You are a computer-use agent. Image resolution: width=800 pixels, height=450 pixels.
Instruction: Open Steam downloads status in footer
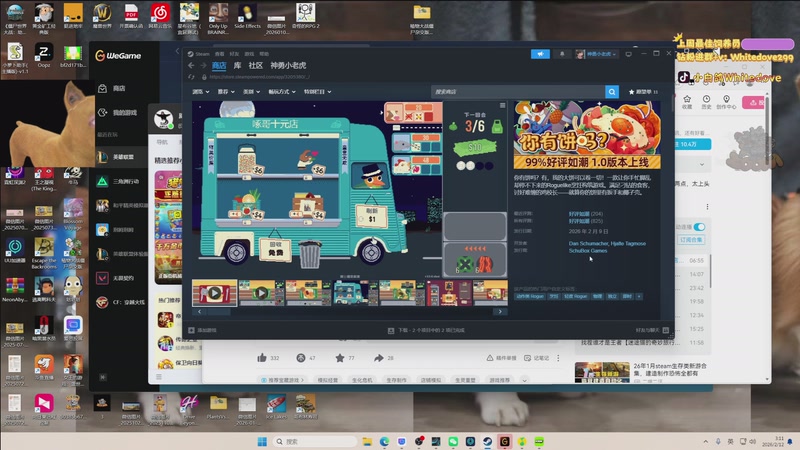[426, 330]
